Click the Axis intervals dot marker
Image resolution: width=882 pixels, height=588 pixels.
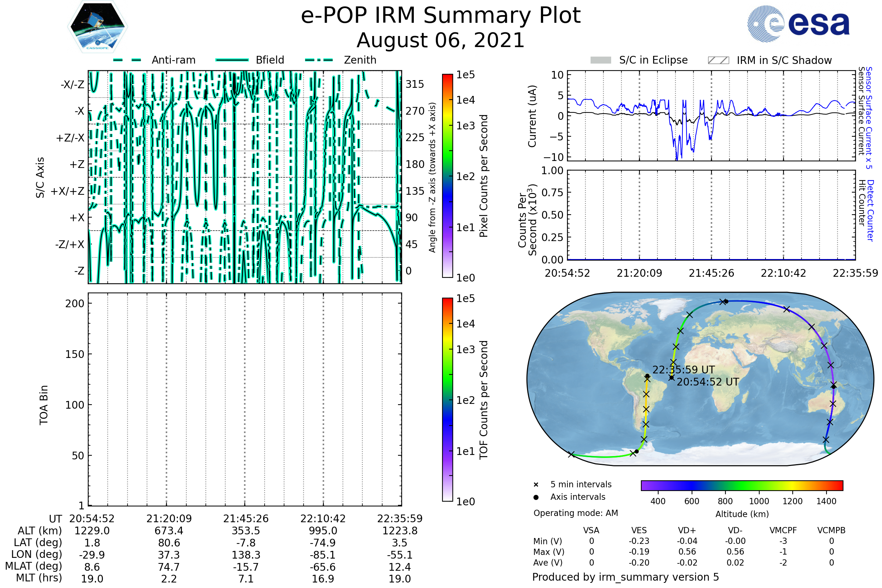coord(536,497)
